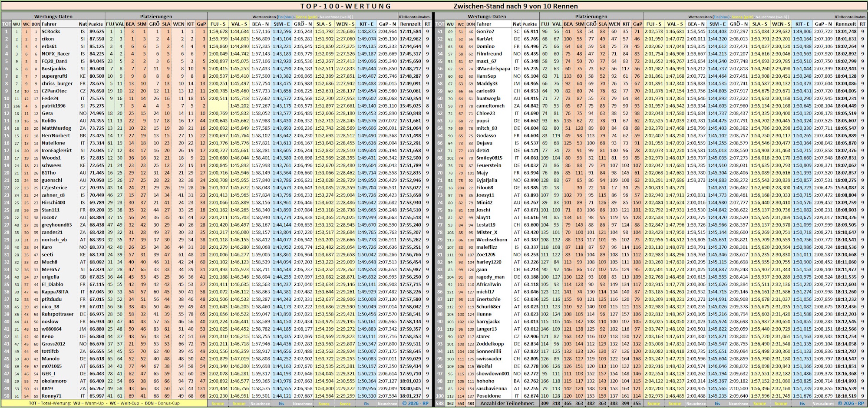Select the Platzierungen header in the right table
This screenshot has height=408, width=868.
coord(591,16)
